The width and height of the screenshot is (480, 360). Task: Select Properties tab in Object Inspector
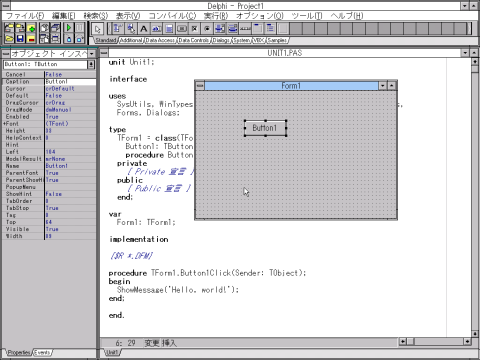point(19,353)
